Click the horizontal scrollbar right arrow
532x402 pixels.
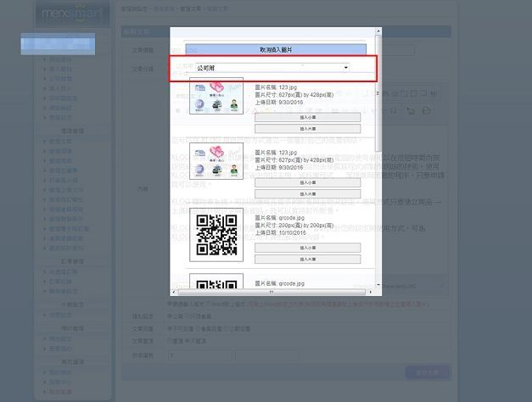(x=371, y=292)
